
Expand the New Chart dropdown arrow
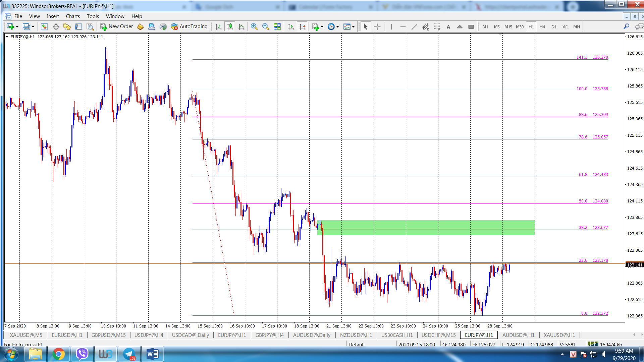click(x=17, y=27)
